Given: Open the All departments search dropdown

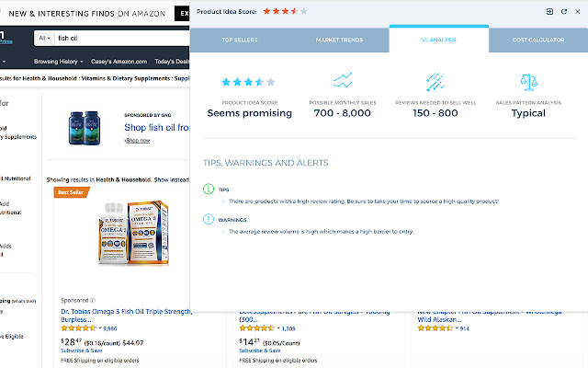Looking at the screenshot, I should (x=43, y=39).
